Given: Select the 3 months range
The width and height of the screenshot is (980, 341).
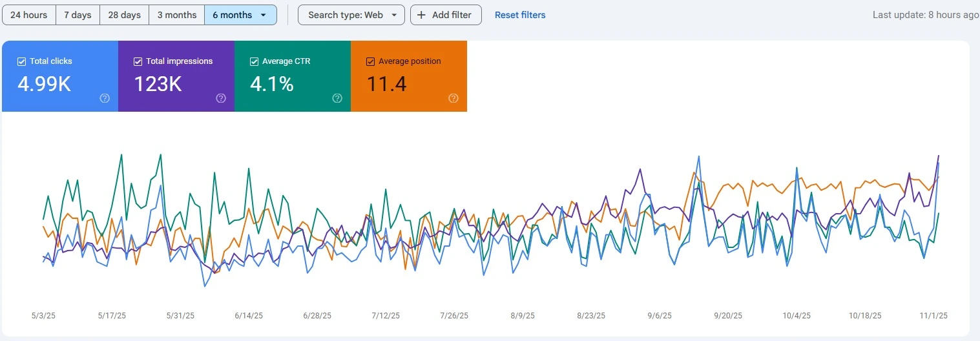Looking at the screenshot, I should coord(176,15).
